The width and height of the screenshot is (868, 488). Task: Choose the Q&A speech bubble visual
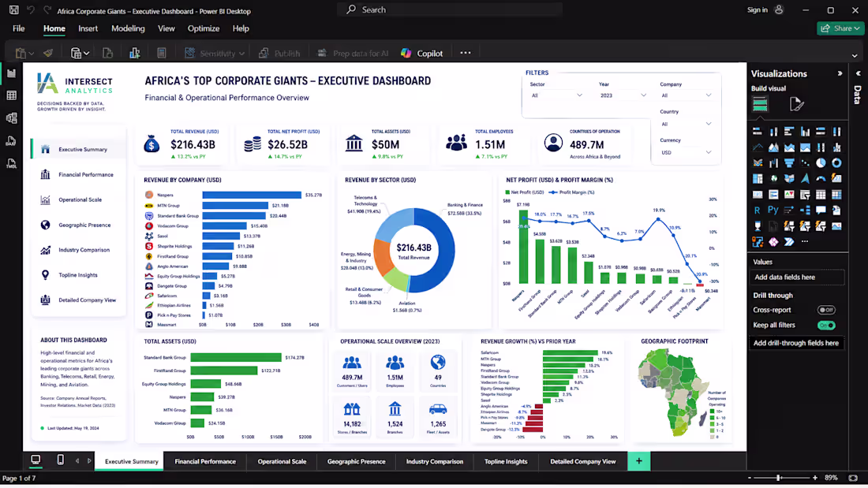(x=821, y=210)
